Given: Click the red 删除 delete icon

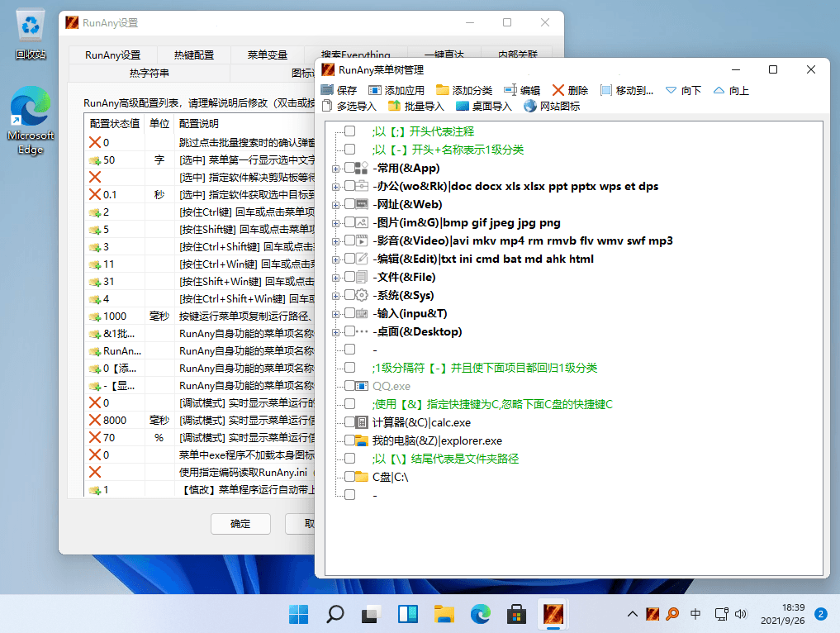Looking at the screenshot, I should tap(558, 90).
